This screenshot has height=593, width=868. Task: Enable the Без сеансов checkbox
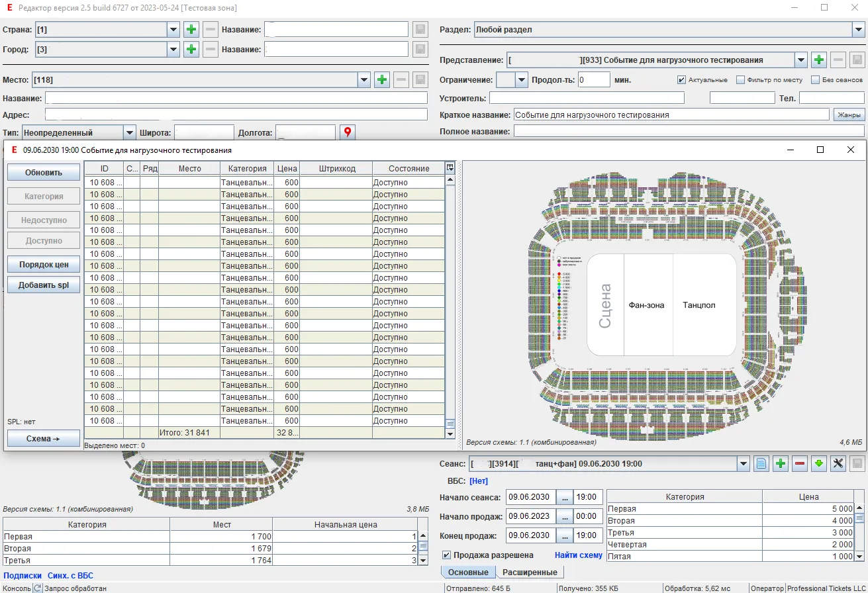[814, 80]
